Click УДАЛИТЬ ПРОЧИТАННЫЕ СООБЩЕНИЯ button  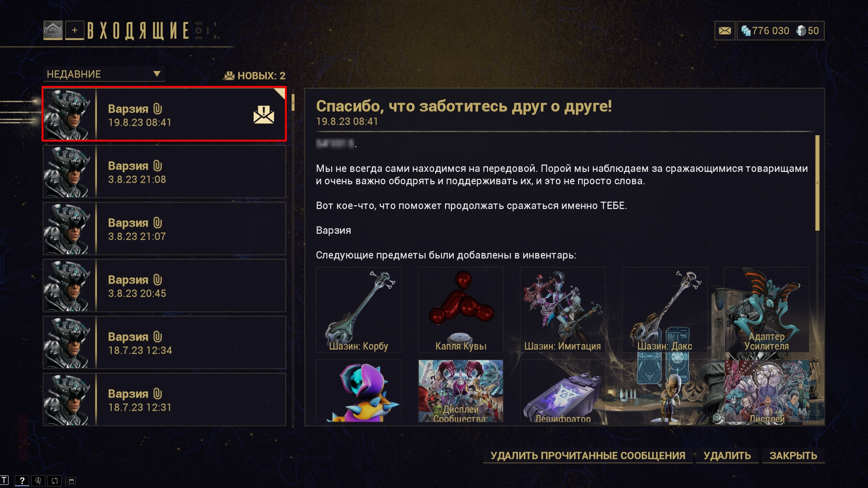[588, 455]
